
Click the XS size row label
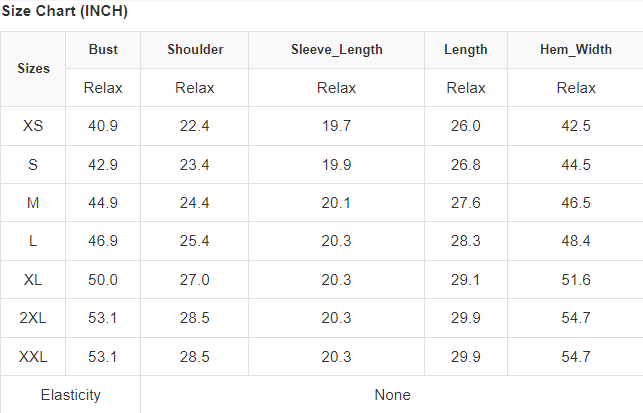coord(33,126)
